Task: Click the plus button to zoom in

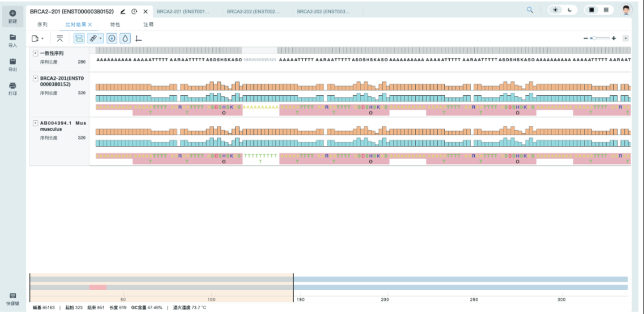Action: (614, 38)
